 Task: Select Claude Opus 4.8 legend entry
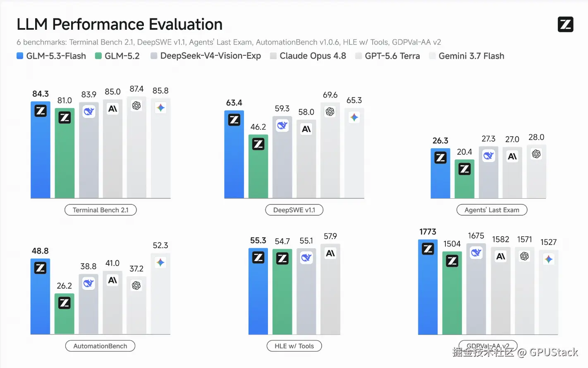[x=308, y=56]
